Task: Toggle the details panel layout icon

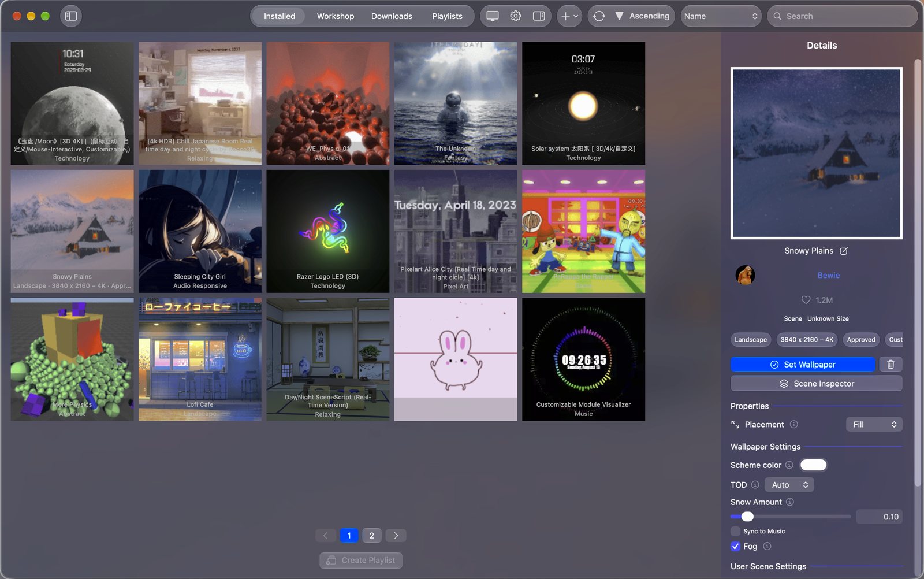Action: (x=539, y=16)
